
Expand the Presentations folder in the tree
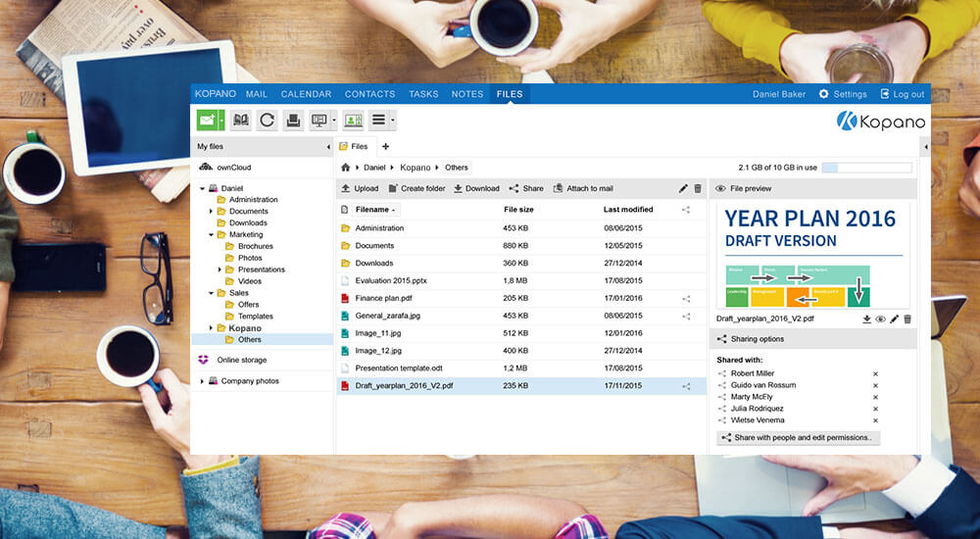(220, 269)
